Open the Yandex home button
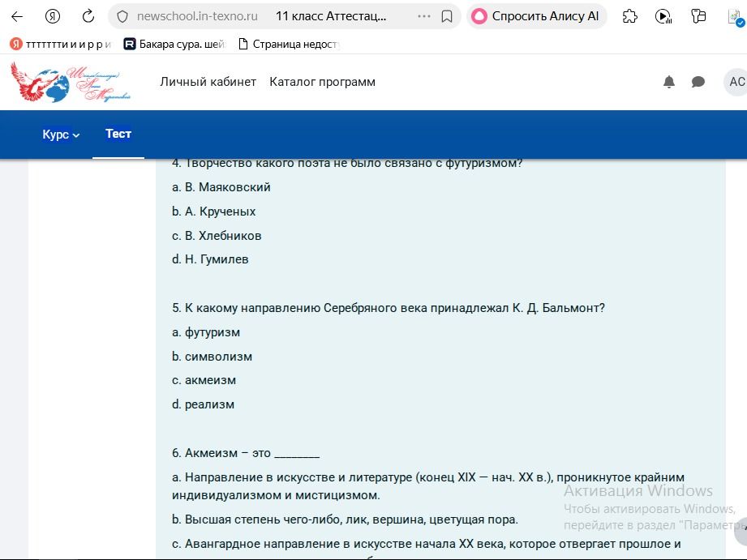The width and height of the screenshot is (747, 560). (53, 17)
